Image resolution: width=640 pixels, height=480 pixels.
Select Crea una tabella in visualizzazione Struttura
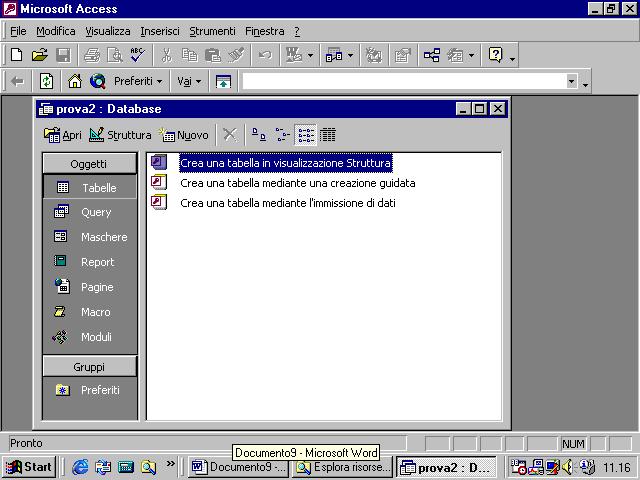click(286, 163)
